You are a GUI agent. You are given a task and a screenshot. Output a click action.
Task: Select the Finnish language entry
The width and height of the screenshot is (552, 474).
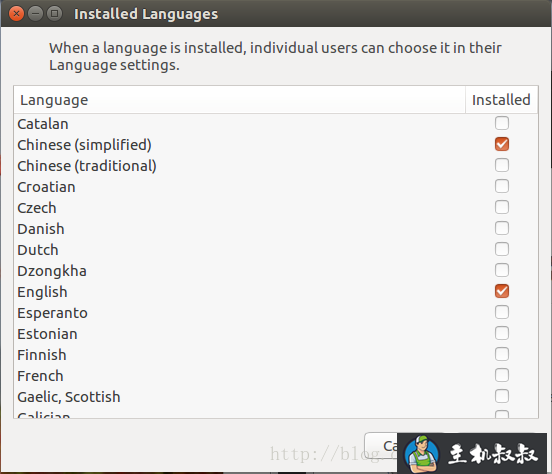[x=276, y=355]
